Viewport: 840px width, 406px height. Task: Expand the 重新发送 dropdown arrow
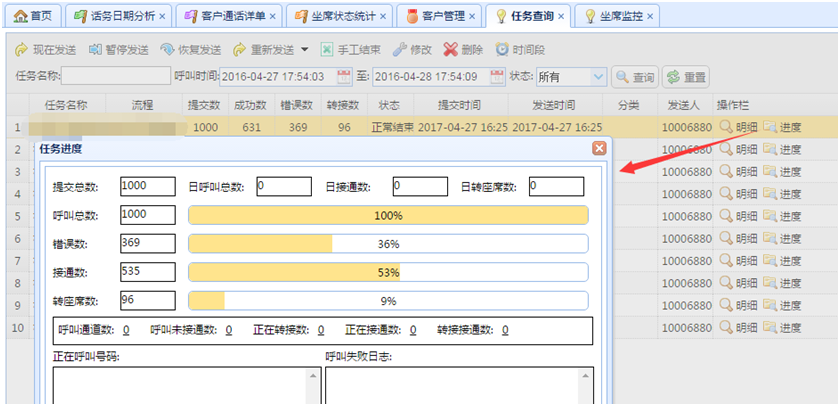[x=304, y=49]
